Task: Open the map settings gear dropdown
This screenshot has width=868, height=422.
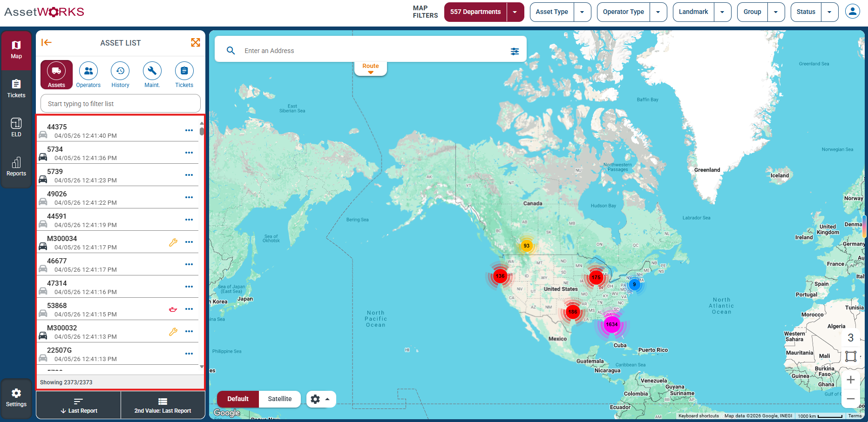Action: point(321,399)
